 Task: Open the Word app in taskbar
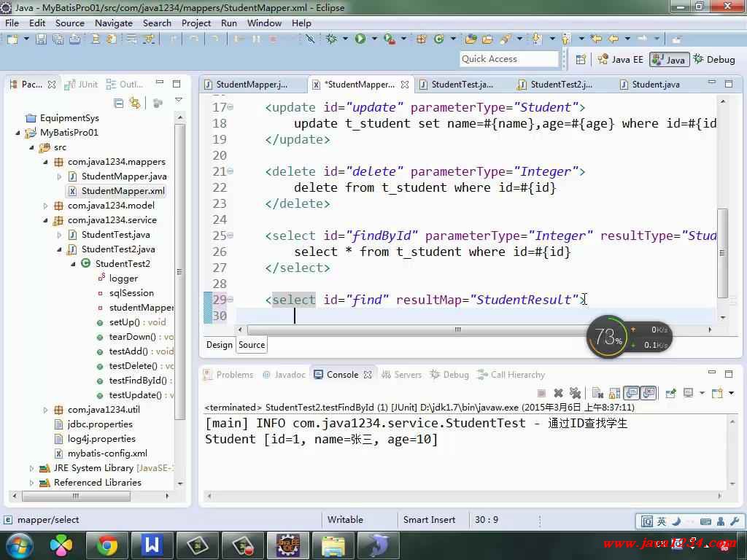click(x=152, y=545)
